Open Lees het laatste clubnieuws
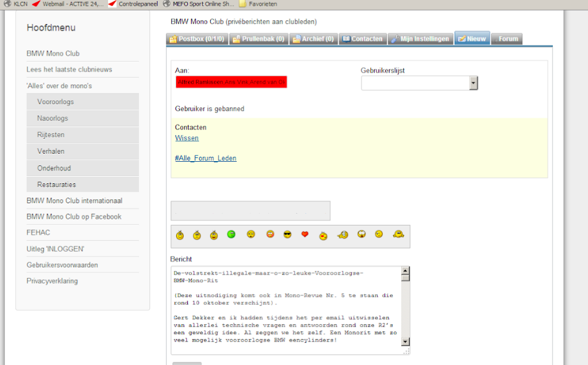588x365 pixels. pyautogui.click(x=69, y=69)
